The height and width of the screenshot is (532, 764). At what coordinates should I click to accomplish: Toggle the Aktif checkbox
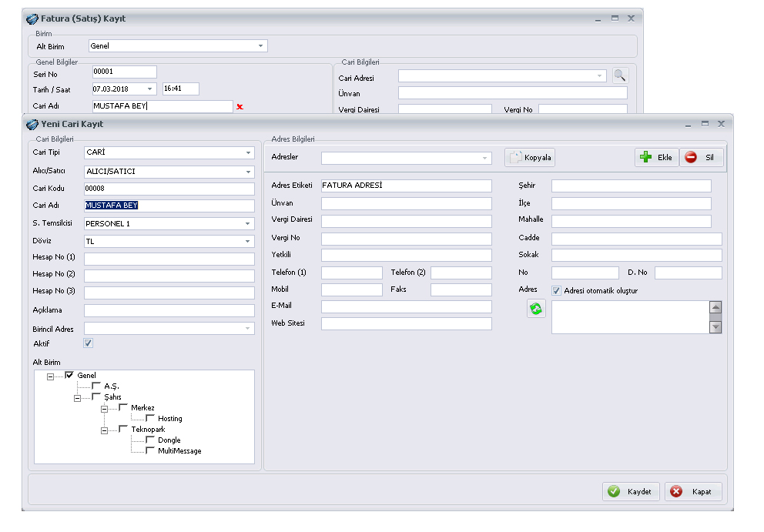89,343
